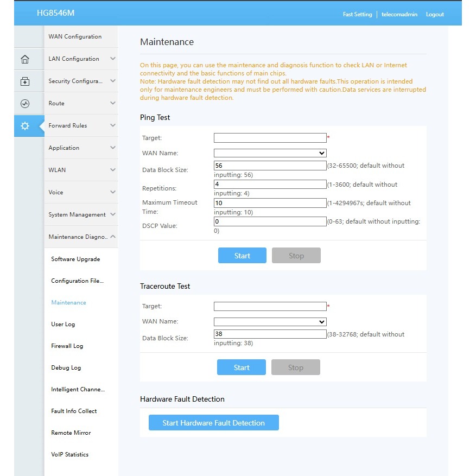Screen dimensions: 476x476
Task: Open WAN Configuration menu item
Action: point(75,36)
